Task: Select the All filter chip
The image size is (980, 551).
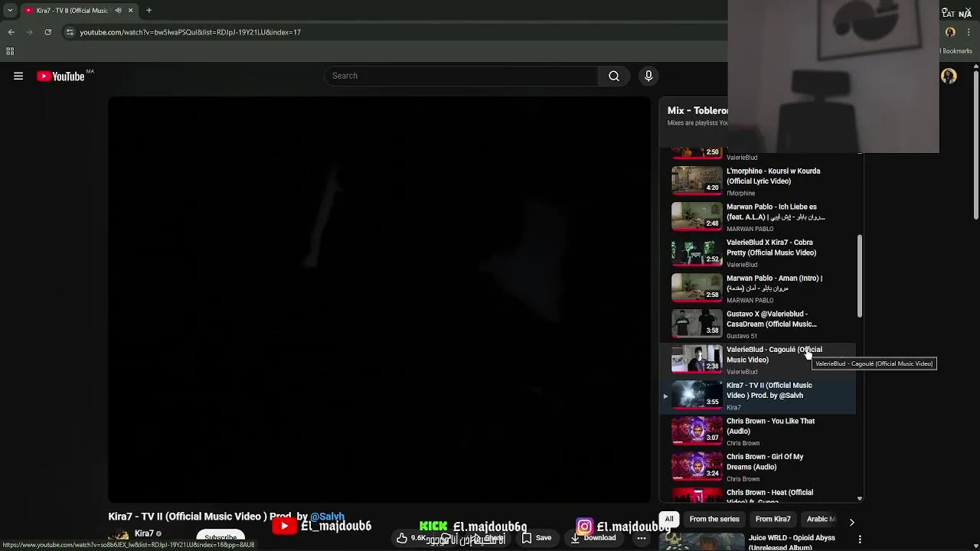Action: (x=669, y=519)
